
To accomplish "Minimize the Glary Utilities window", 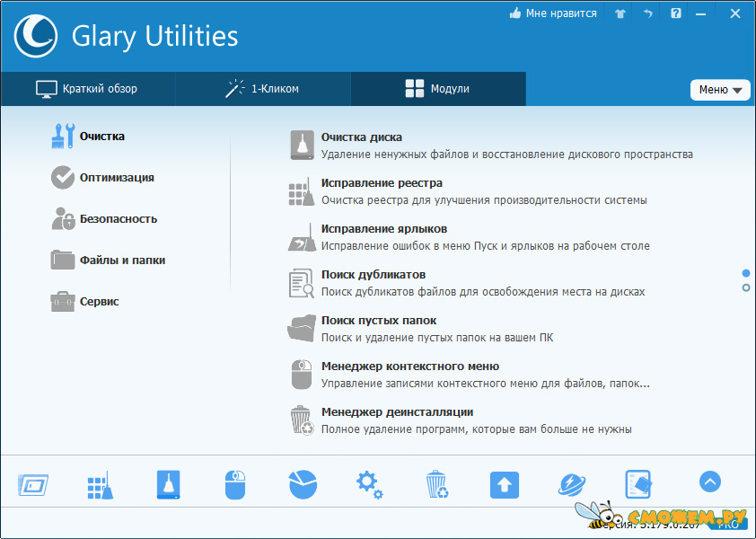I will pos(700,14).
